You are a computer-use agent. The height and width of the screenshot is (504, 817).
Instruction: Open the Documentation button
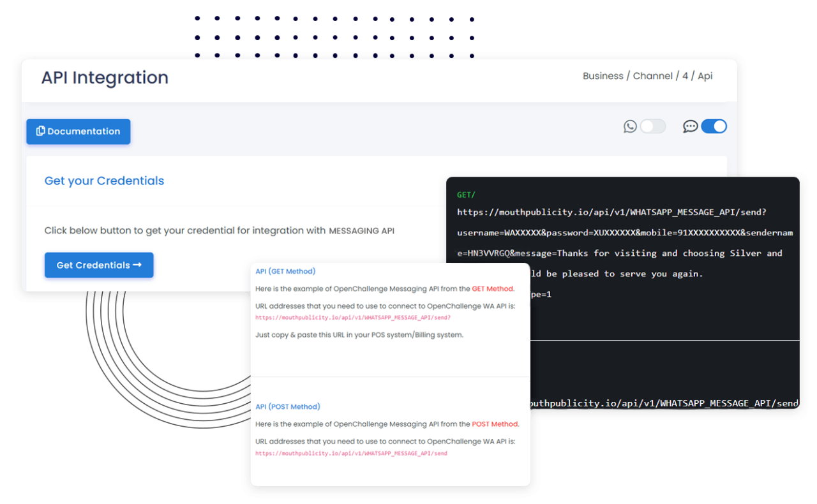[79, 131]
